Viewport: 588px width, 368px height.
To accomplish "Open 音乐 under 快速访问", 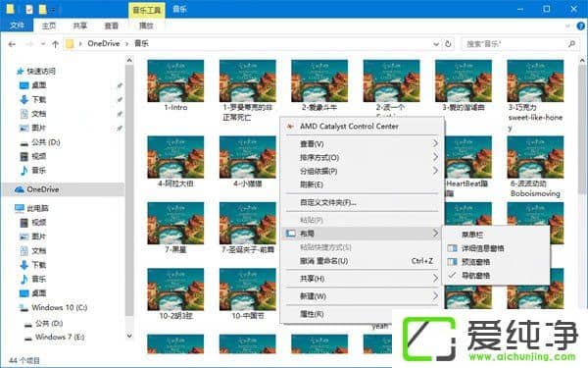I will pyautogui.click(x=33, y=171).
